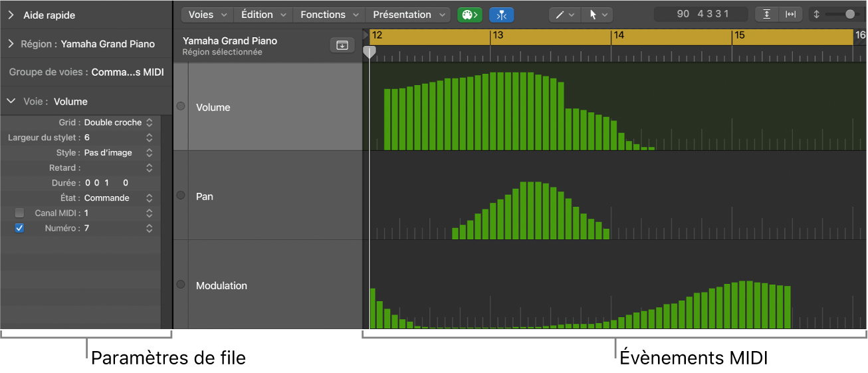Select the Pan lane name
Screen dimensions: 868x373
tap(205, 196)
